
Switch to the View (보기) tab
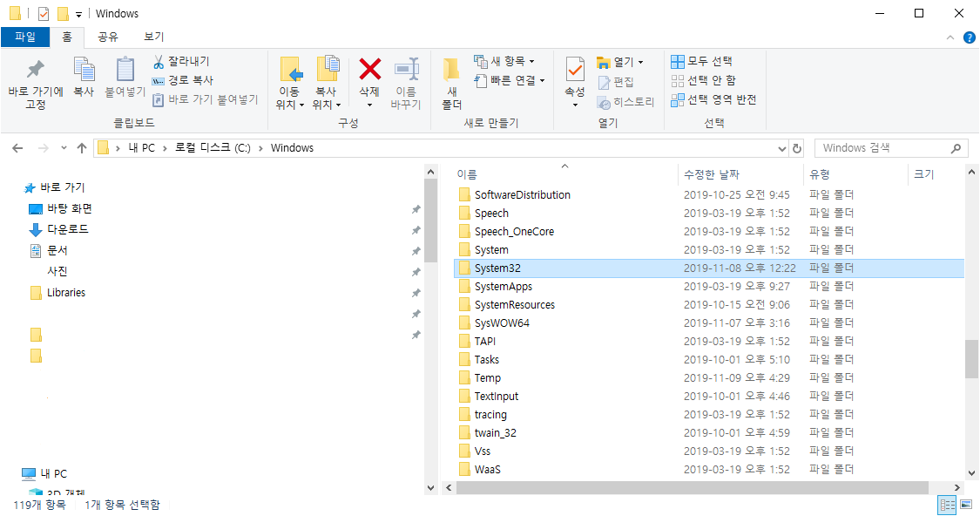(x=153, y=37)
